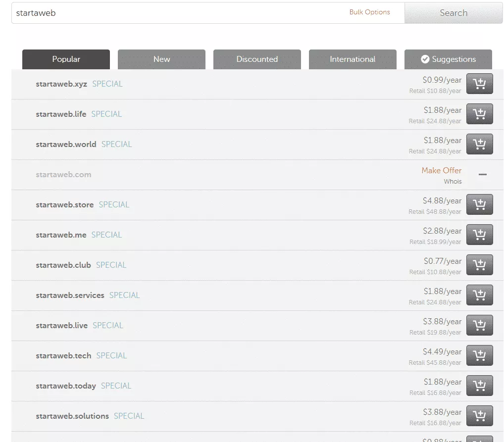Add startaweb.solutions to cart
This screenshot has width=504, height=442.
tap(479, 416)
